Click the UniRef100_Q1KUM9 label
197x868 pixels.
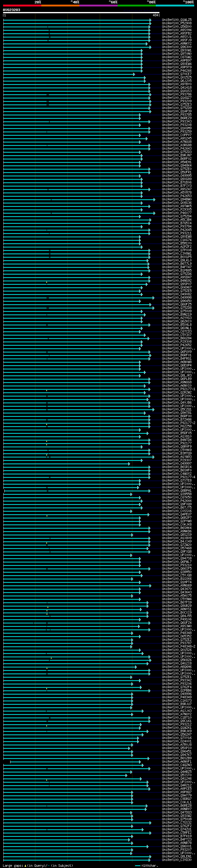click(177, 128)
